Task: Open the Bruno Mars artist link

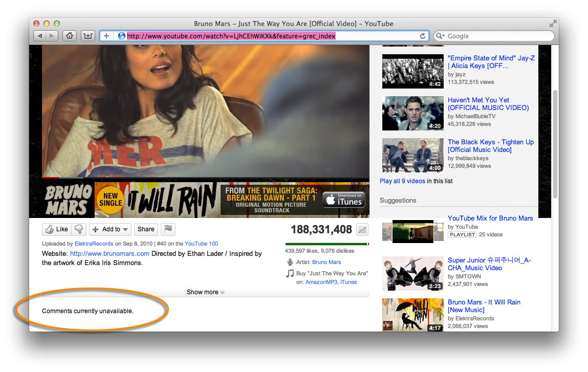Action: (x=326, y=262)
